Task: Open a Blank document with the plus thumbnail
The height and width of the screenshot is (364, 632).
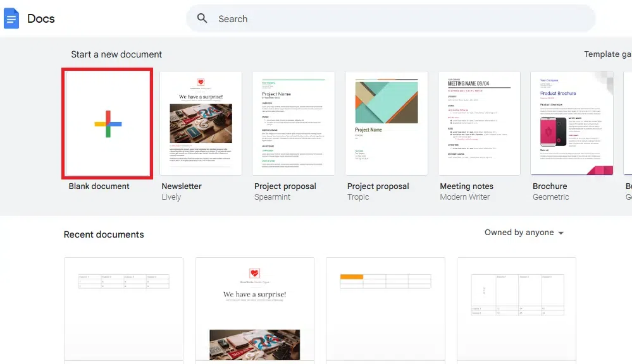Action: point(107,124)
